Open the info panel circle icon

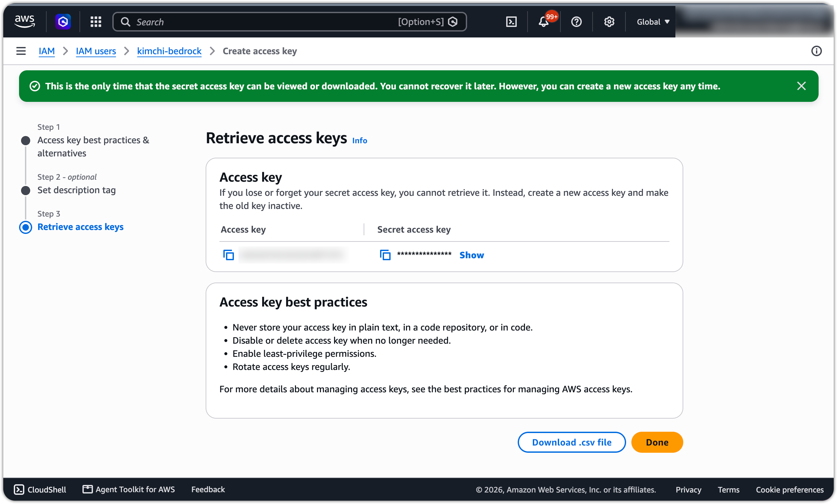tap(816, 51)
